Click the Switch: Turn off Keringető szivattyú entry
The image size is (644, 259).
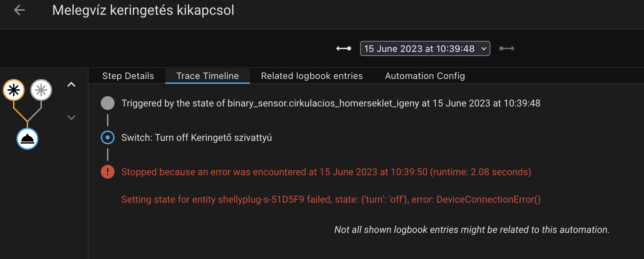pyautogui.click(x=196, y=138)
